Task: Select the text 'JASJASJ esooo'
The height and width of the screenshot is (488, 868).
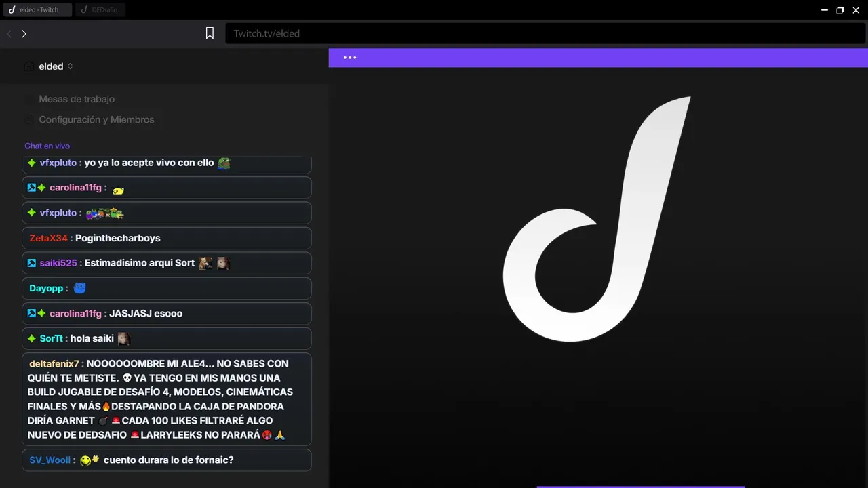Action: pyautogui.click(x=146, y=313)
